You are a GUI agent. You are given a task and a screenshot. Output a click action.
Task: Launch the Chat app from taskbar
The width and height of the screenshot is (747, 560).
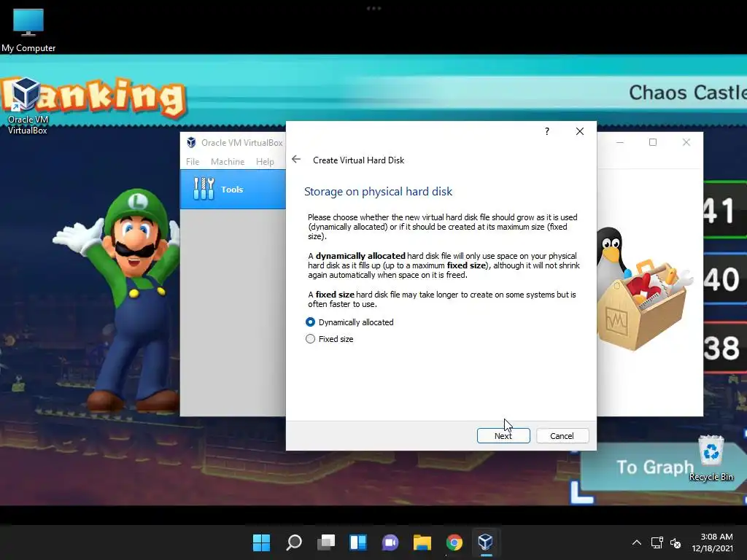tap(390, 542)
